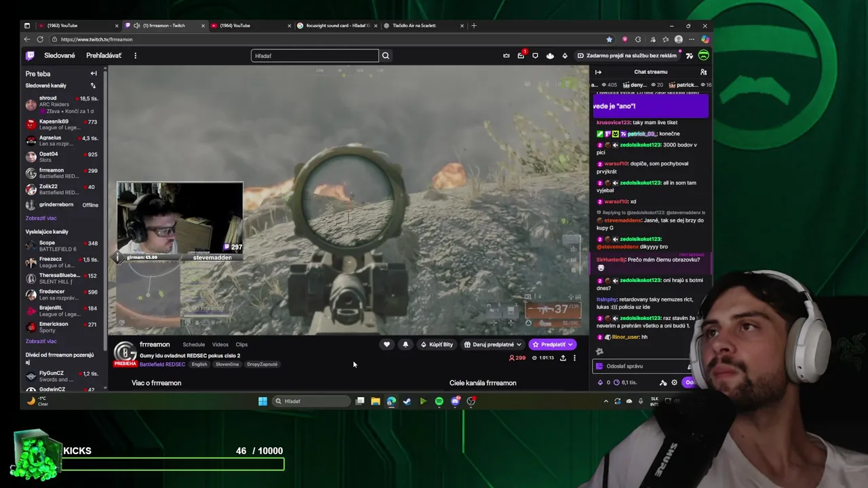This screenshot has width=868, height=488.
Task: Open the Twitch notifications inbox icon
Action: click(521, 56)
